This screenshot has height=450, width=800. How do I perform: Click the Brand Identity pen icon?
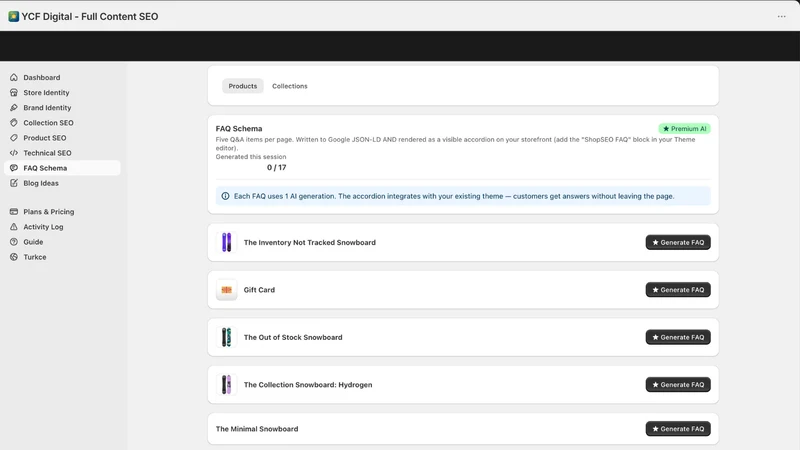point(14,108)
